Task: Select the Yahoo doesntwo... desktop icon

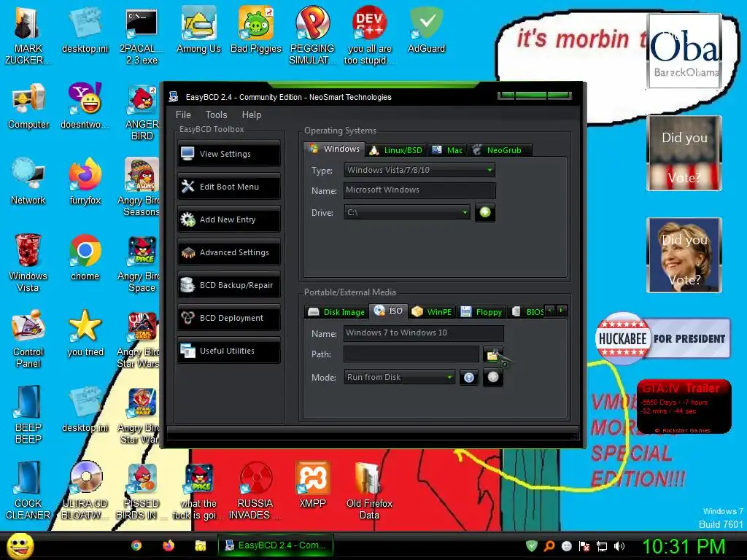Action: coord(85,105)
